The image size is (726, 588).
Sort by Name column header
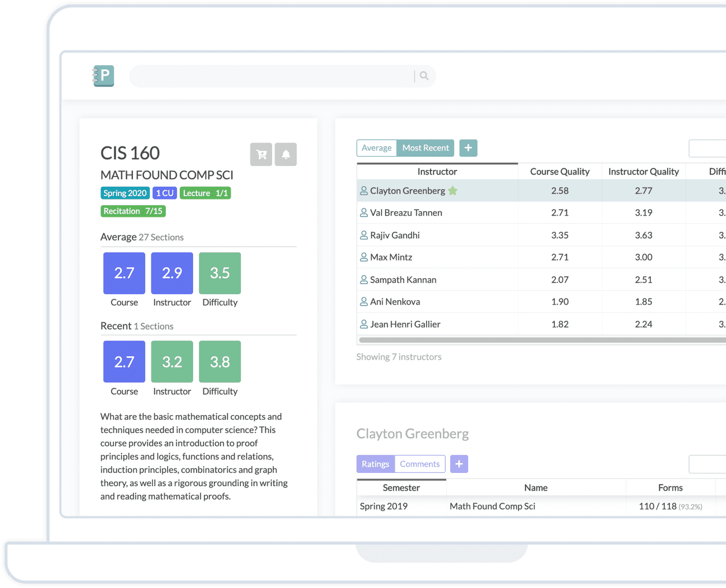click(536, 488)
